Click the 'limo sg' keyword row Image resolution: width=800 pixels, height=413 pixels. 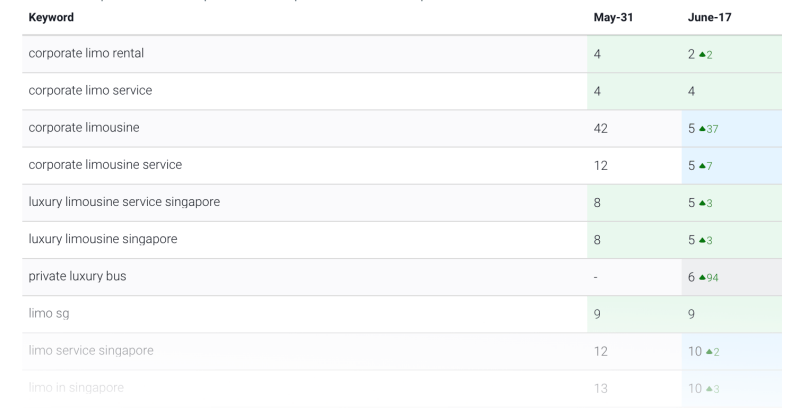tap(46, 315)
